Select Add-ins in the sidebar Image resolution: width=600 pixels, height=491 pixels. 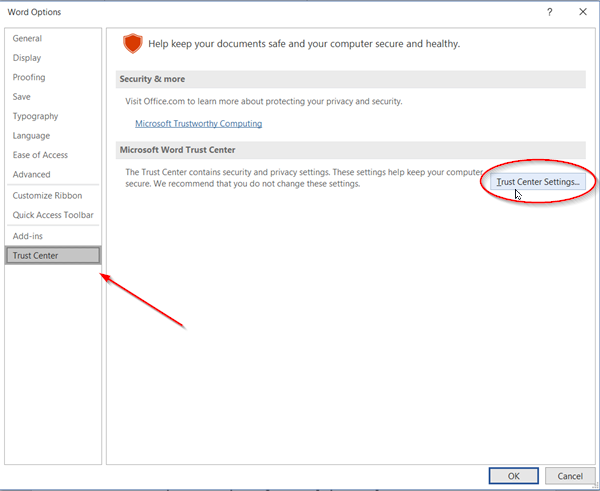point(29,235)
